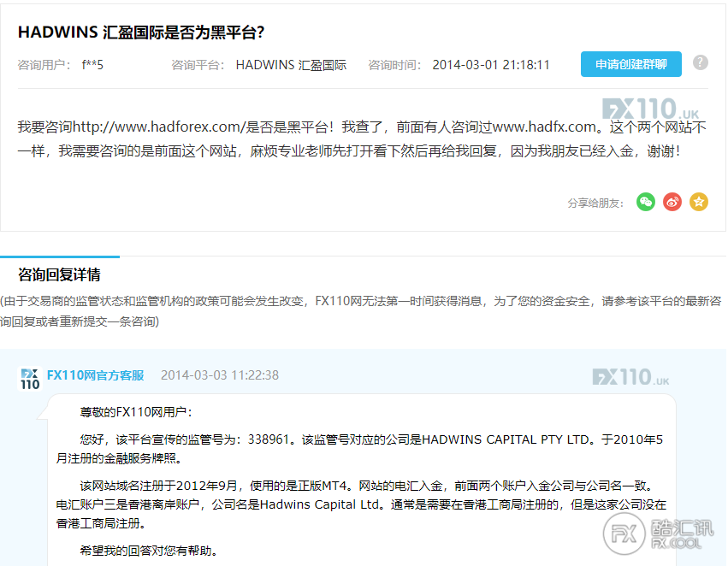Click the FX110 customer service avatar
This screenshot has height=566, width=728.
(30, 379)
